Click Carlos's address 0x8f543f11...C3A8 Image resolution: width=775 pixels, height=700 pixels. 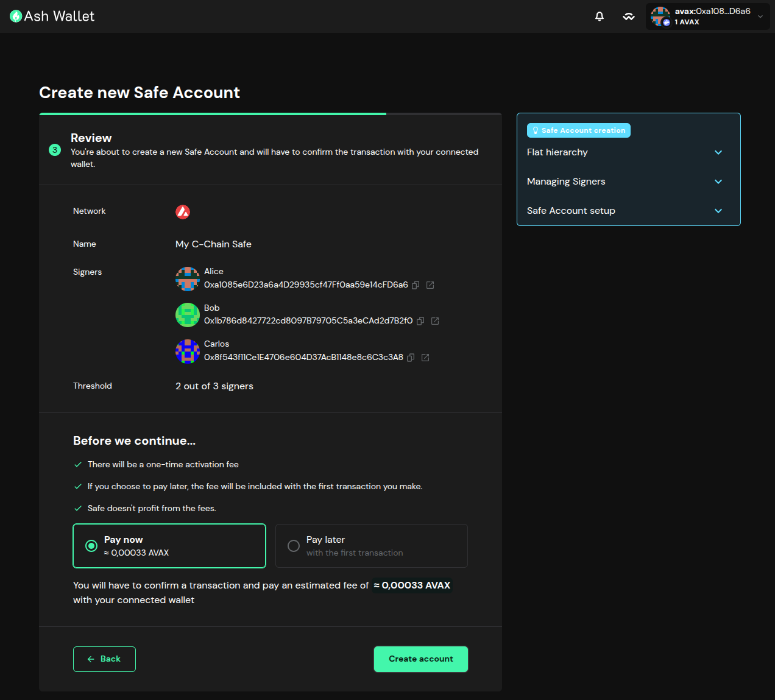pyautogui.click(x=303, y=358)
